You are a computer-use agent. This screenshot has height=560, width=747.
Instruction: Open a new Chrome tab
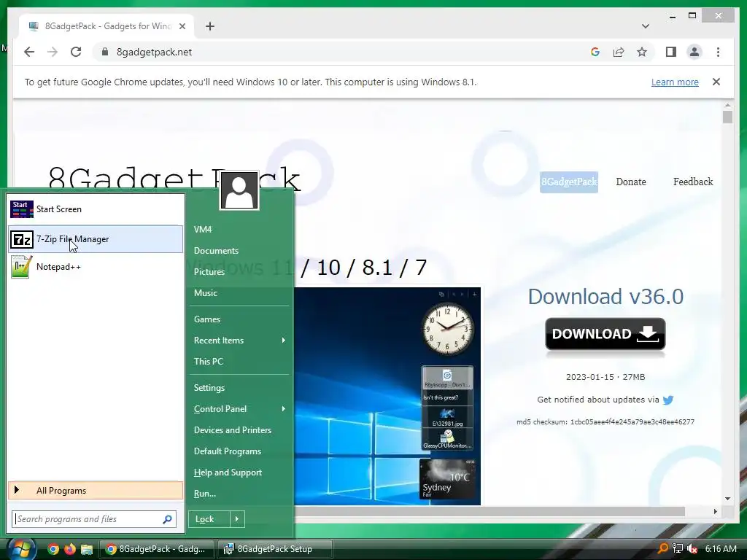point(210,26)
